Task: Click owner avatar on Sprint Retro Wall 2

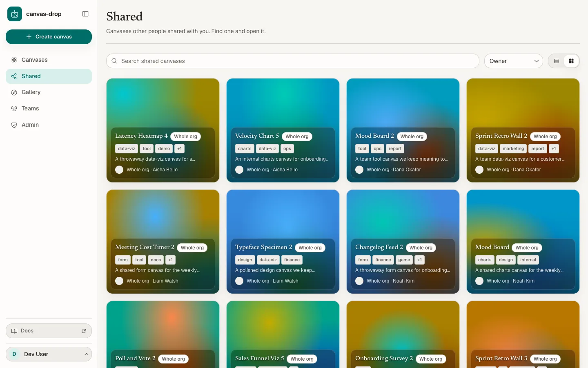Action: 479,170
